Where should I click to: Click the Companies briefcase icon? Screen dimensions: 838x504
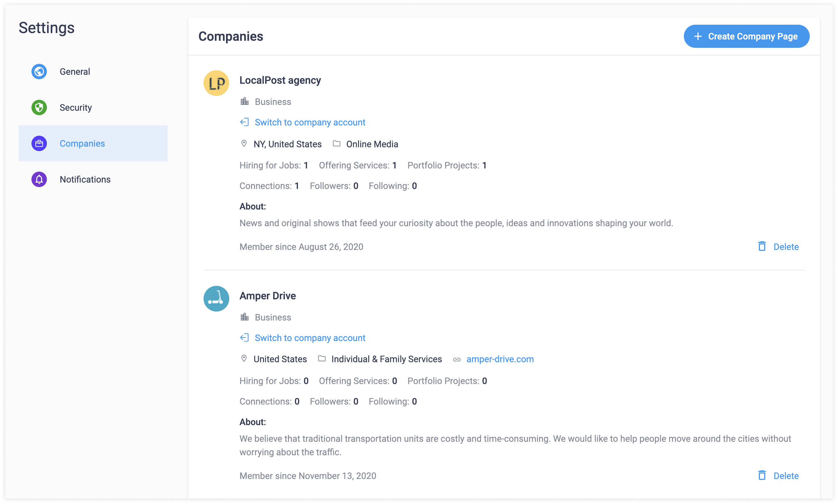point(39,144)
